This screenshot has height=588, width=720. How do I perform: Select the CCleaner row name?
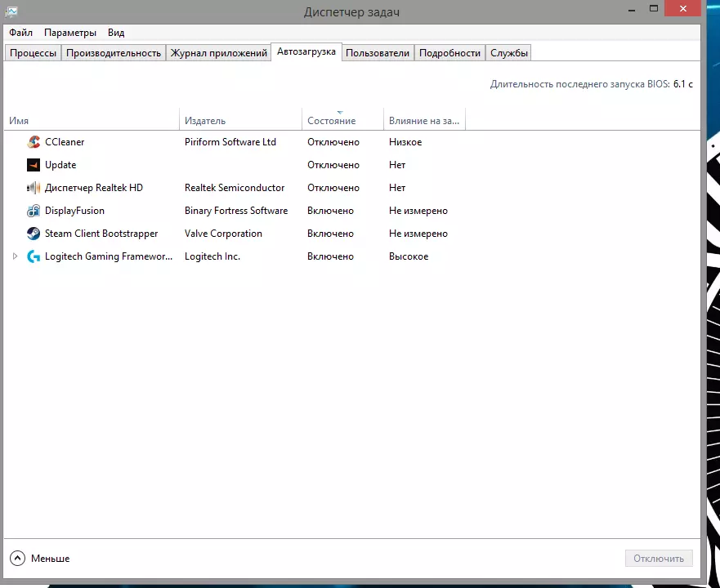tap(65, 142)
